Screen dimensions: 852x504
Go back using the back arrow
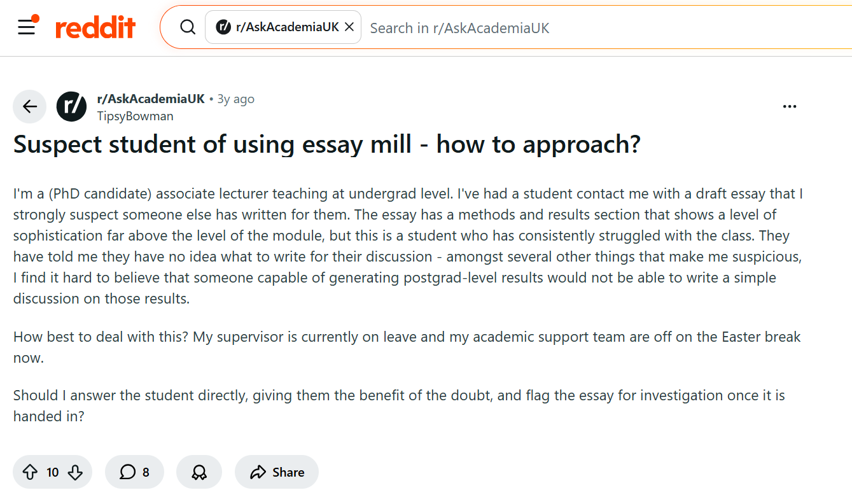[30, 106]
